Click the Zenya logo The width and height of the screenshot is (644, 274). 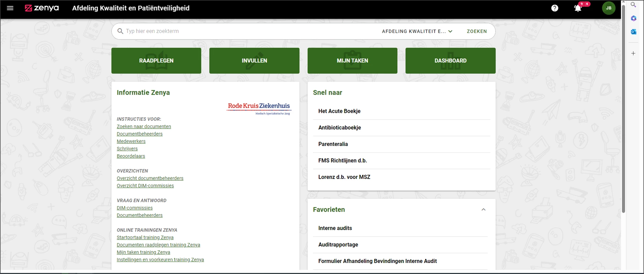pos(42,8)
